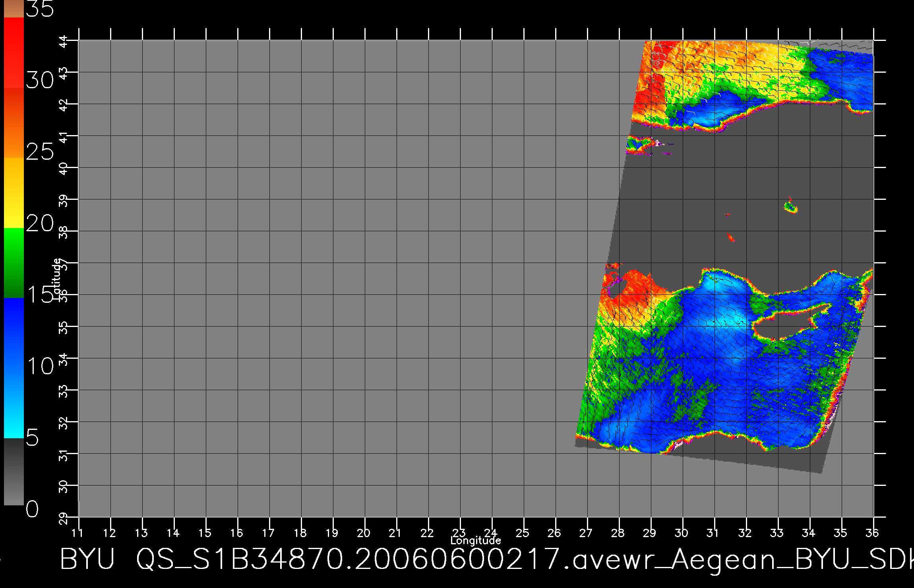Click longitude tick label 27
The image size is (914, 588).
586,532
